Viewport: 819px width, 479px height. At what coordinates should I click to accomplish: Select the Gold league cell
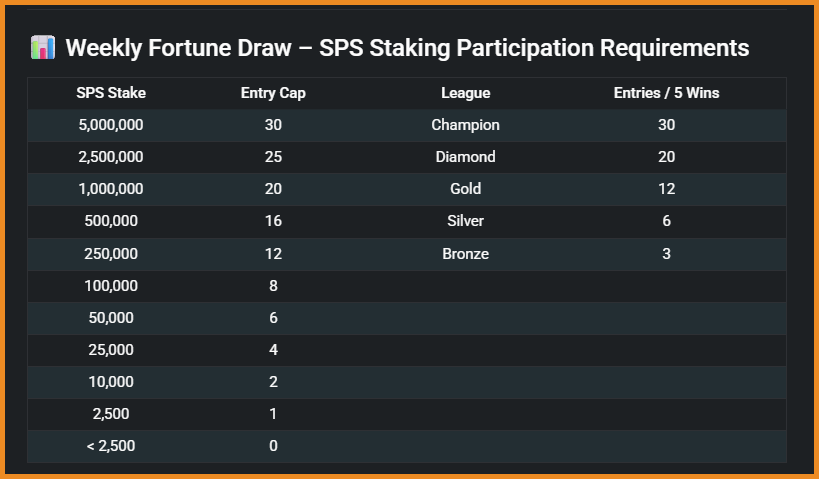465,189
